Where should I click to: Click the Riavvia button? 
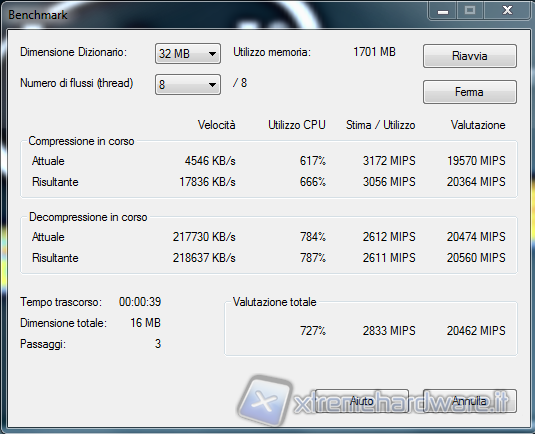[x=470, y=56]
